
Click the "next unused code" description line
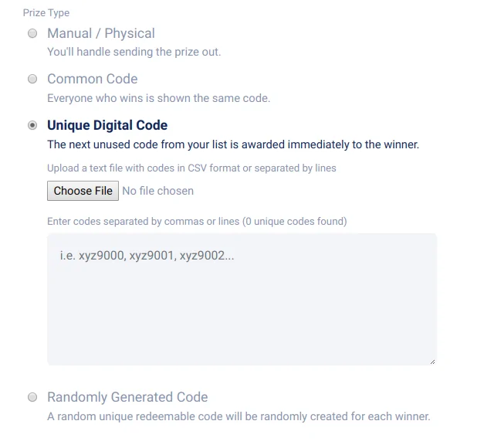tap(233, 144)
